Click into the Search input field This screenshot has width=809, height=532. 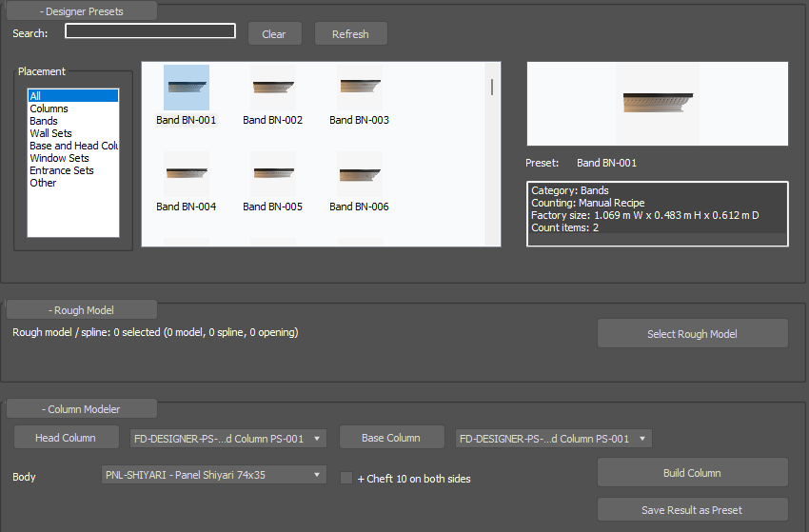[150, 31]
